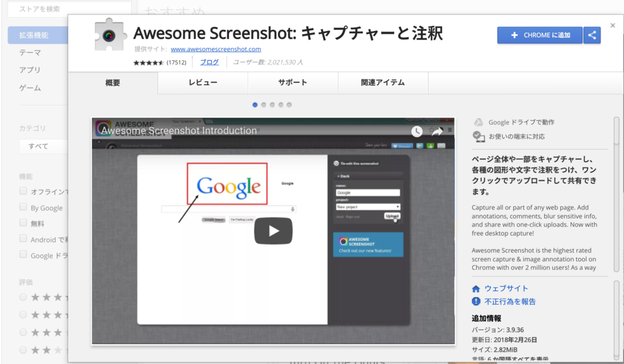Screen dimensions: 624x364
Task: Click the サイズ: 2.82MiB text
Action: [x=495, y=349]
